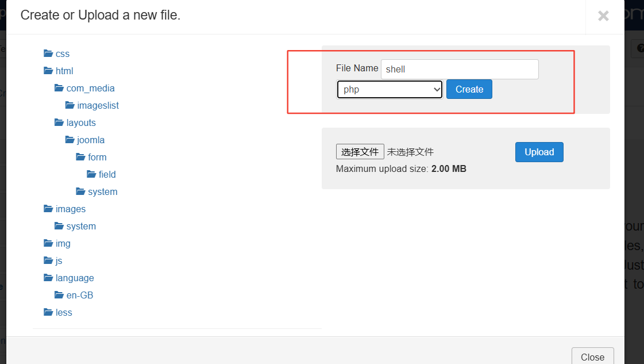Image resolution: width=644 pixels, height=364 pixels.
Task: Click the css folder icon
Action: point(48,53)
